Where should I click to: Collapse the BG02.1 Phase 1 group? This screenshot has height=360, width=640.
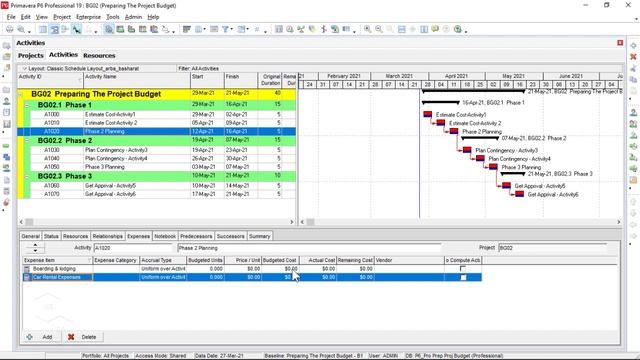click(27, 105)
